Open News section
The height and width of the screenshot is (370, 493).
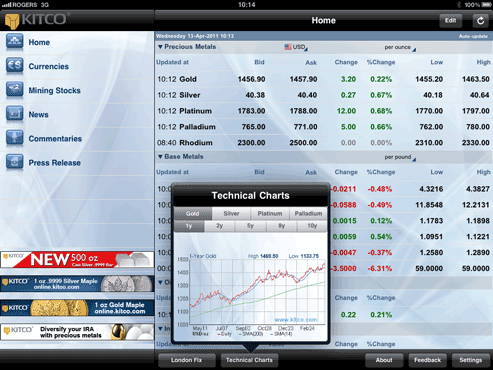coord(38,115)
